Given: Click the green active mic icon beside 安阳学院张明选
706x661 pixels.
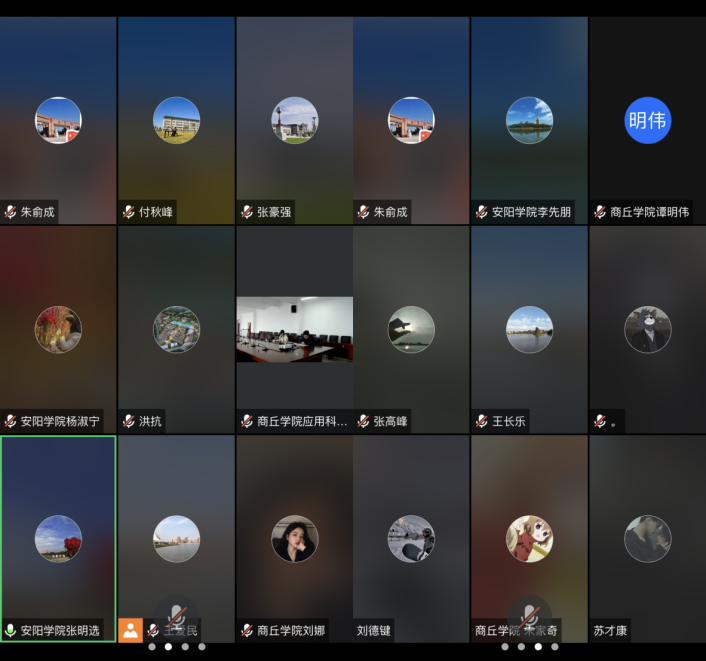Looking at the screenshot, I should tap(11, 631).
